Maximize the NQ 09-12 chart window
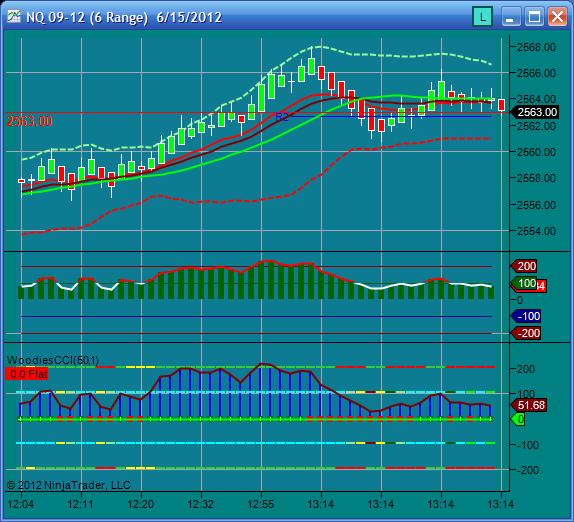Viewport: 574px width, 522px height. click(x=534, y=17)
